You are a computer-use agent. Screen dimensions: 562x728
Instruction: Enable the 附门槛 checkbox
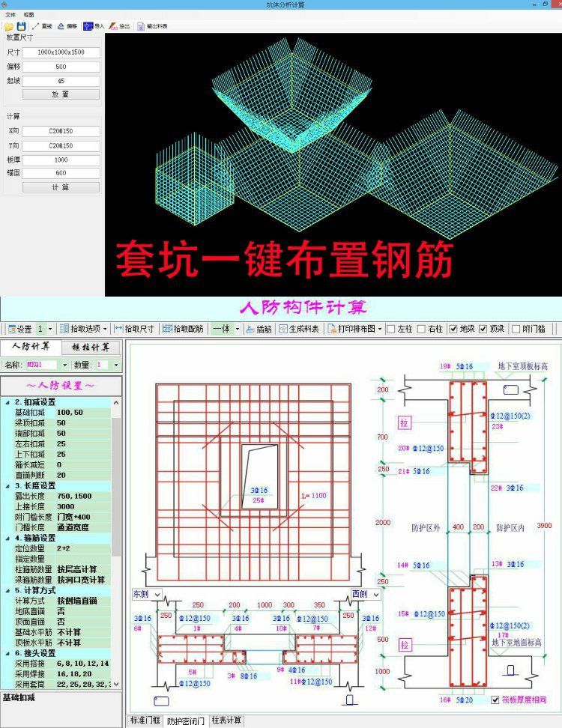pos(516,329)
